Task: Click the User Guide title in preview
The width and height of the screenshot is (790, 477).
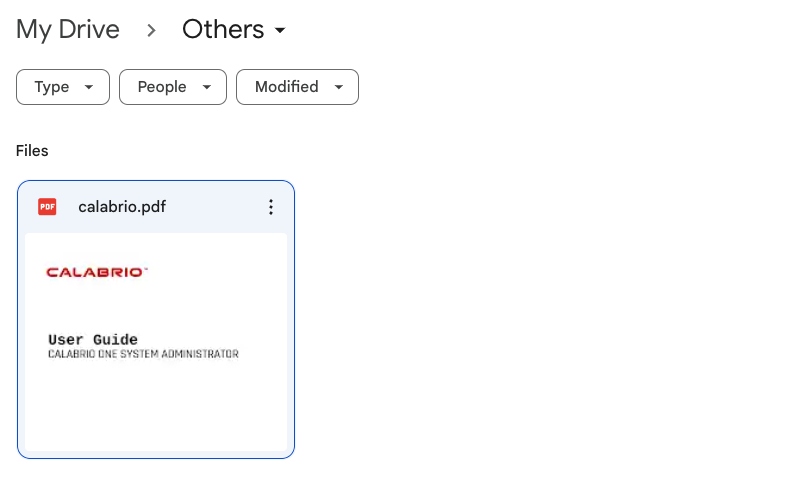Action: click(x=93, y=339)
